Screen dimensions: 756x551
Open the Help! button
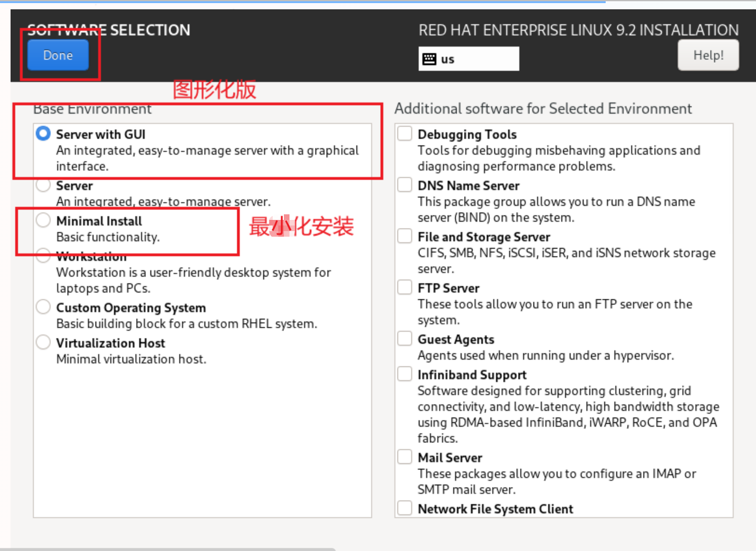708,55
